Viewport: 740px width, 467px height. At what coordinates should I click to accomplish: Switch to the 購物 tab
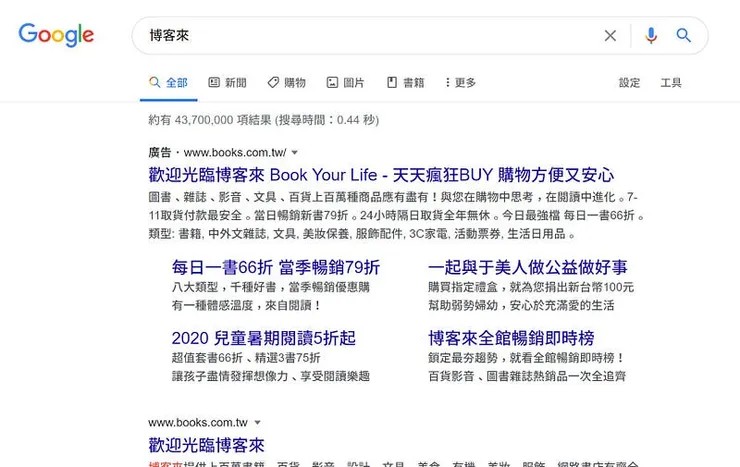[x=286, y=83]
